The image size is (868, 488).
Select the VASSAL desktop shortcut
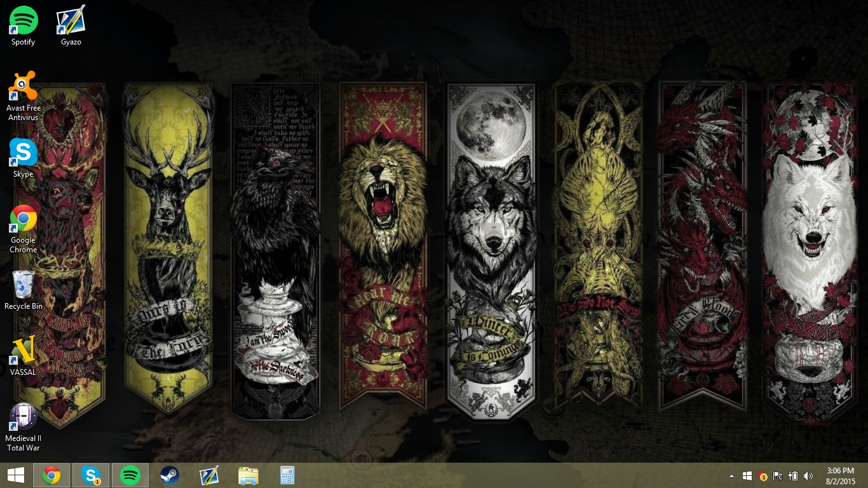click(x=24, y=356)
